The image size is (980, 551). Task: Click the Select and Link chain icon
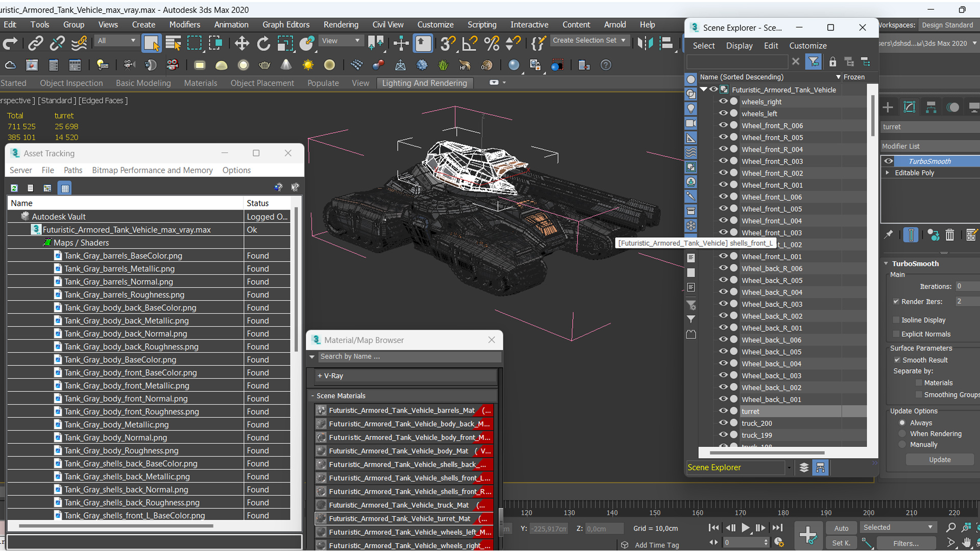click(35, 43)
